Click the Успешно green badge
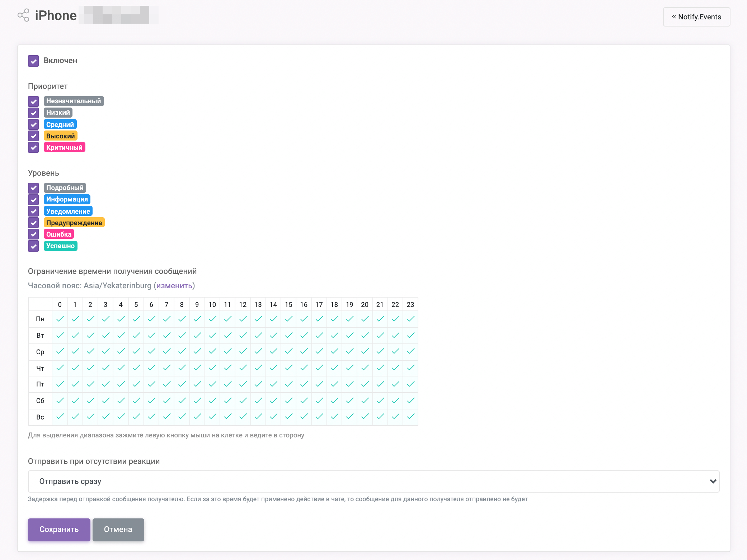This screenshot has width=747, height=560. pos(60,246)
